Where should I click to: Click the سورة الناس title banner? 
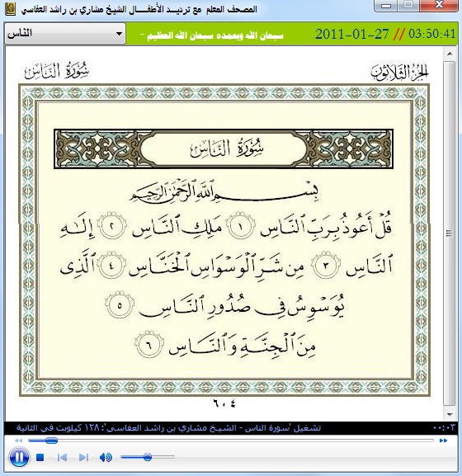[224, 148]
